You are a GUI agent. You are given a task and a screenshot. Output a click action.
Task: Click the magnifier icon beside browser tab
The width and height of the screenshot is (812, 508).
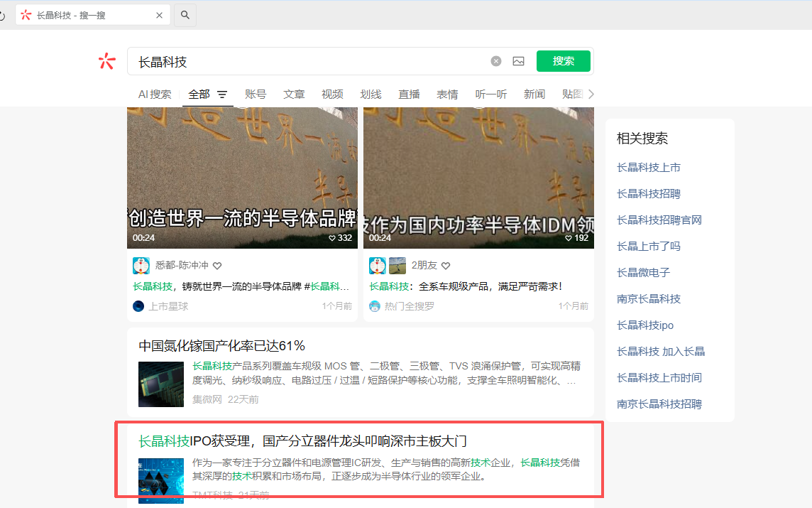(x=185, y=15)
